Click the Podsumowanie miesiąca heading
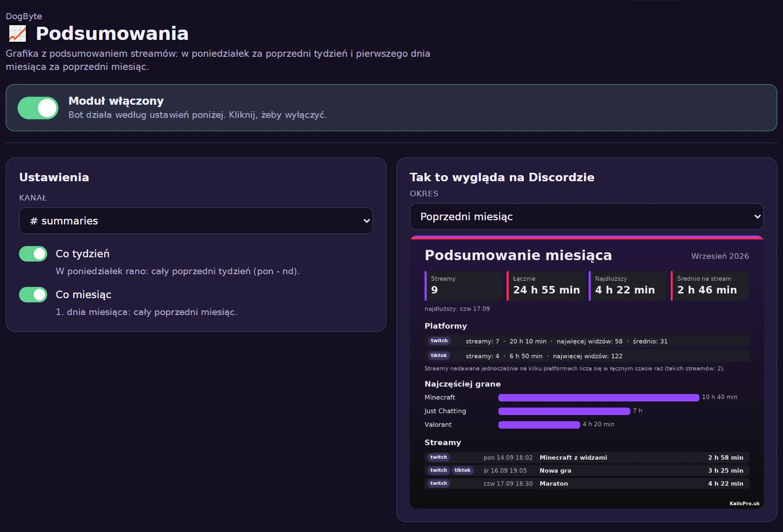Image resolution: width=783 pixels, height=532 pixels. click(x=518, y=255)
